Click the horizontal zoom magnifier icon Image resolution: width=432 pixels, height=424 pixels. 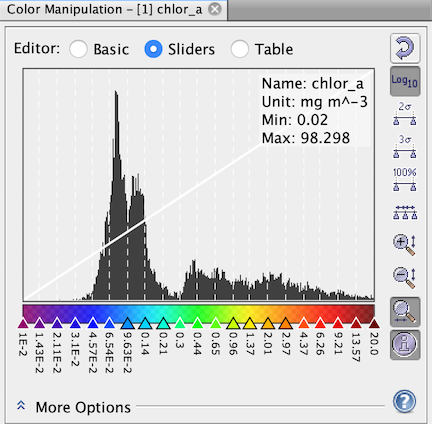click(405, 312)
